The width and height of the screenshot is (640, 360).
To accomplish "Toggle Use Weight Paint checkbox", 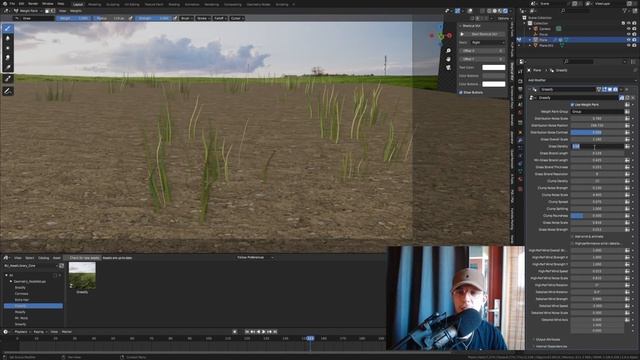I will (572, 105).
